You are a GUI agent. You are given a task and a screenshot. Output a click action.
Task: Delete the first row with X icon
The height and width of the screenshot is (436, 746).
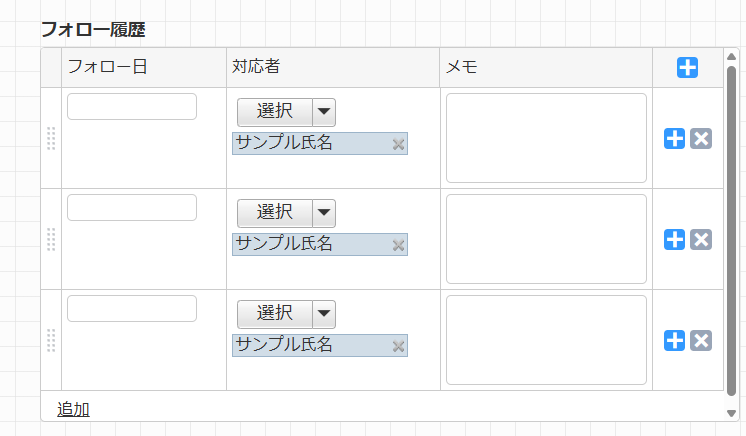click(701, 139)
